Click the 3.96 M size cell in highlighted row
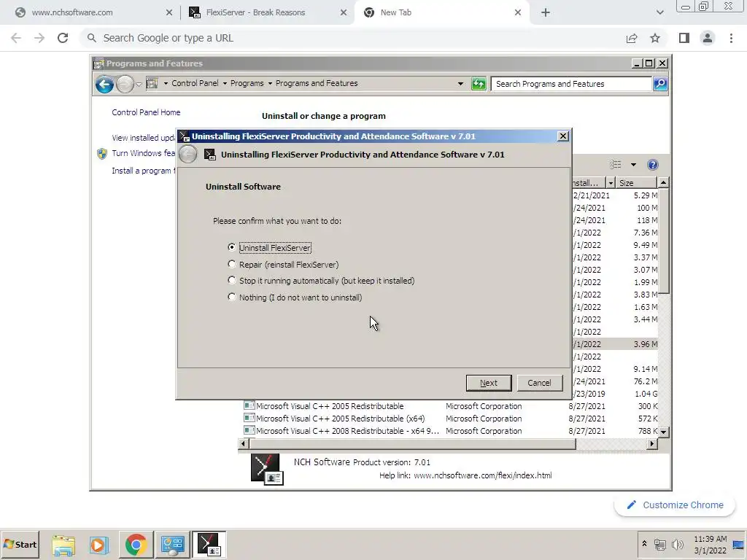 click(x=645, y=344)
